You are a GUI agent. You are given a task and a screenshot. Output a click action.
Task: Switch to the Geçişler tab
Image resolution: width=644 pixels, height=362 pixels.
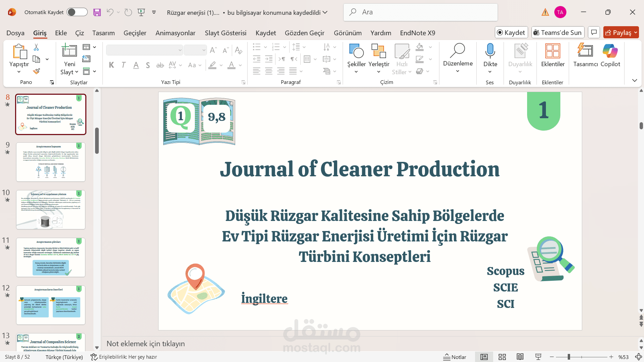135,33
